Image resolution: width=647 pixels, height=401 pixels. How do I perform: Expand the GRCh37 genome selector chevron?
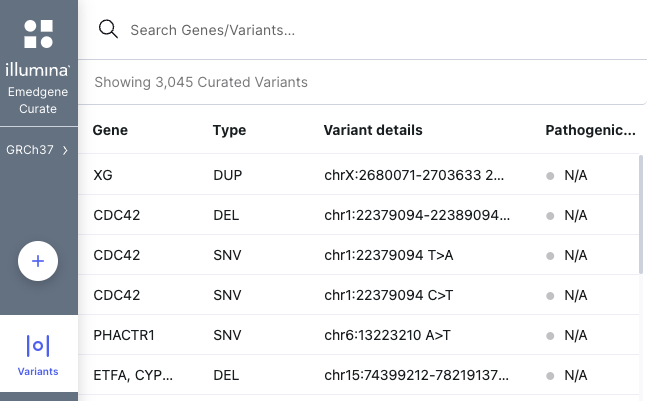click(65, 150)
